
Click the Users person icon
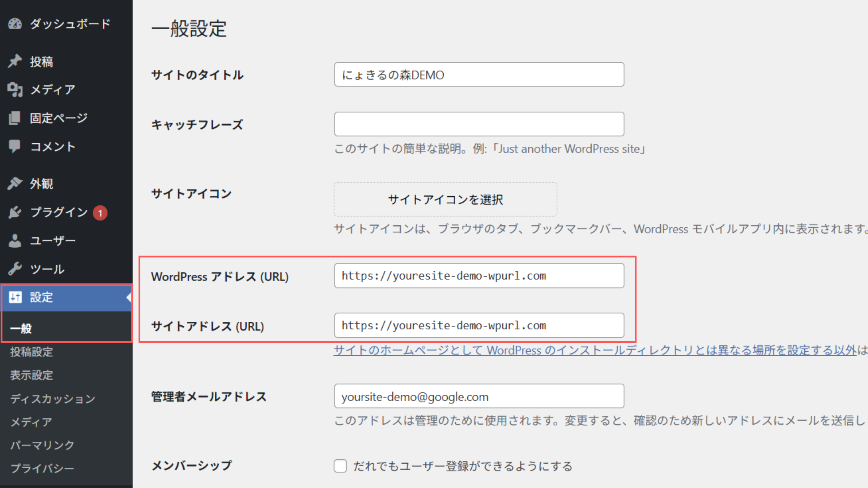coord(15,241)
